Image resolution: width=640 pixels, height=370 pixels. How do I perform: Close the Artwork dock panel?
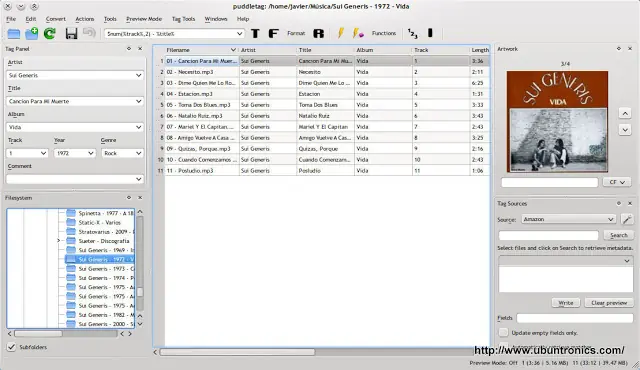click(x=630, y=49)
